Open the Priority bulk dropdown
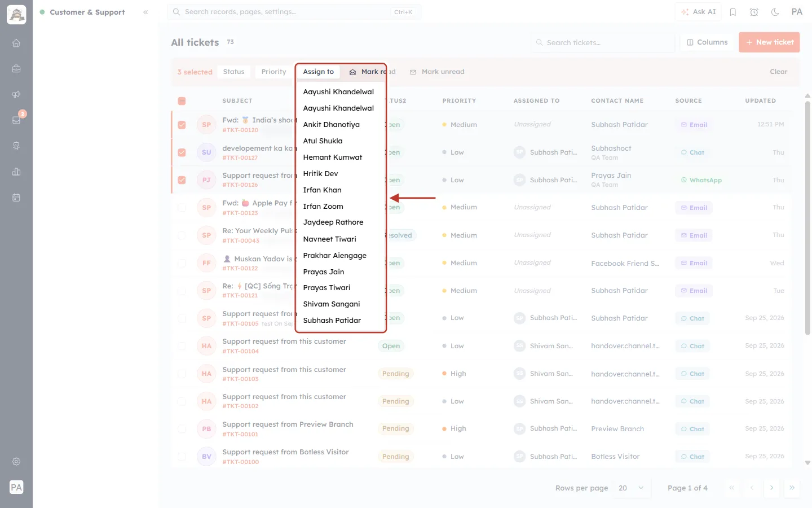This screenshot has height=508, width=812. [273, 72]
